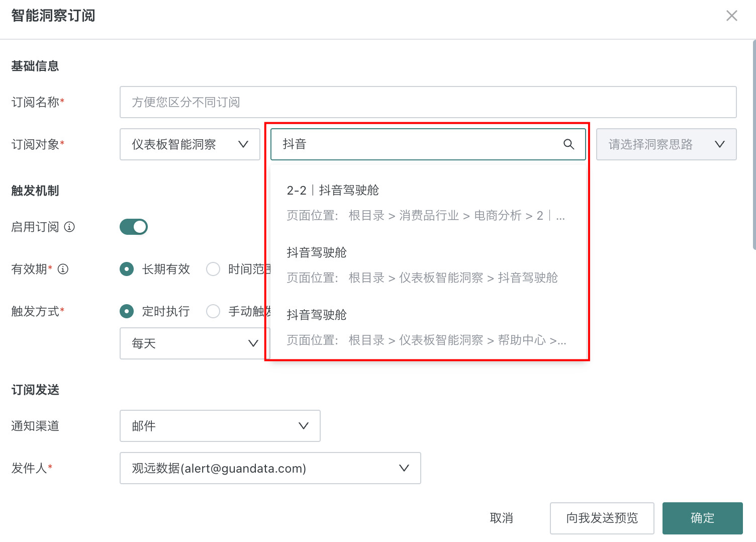The height and width of the screenshot is (542, 756).
Task: Open the 每天 frequency dropdown
Action: [x=195, y=343]
